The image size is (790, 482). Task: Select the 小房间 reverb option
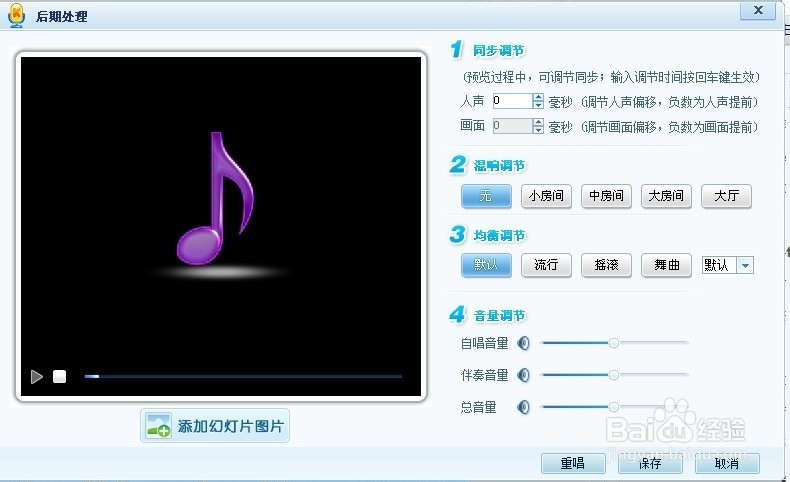pos(546,196)
